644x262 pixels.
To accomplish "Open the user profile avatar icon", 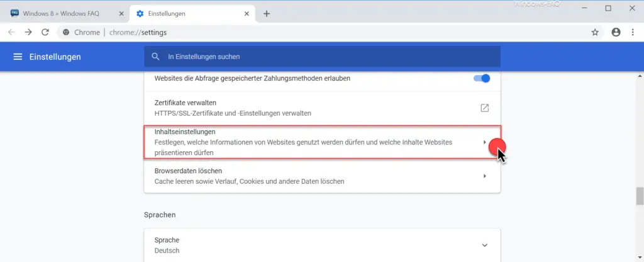I will (616, 32).
